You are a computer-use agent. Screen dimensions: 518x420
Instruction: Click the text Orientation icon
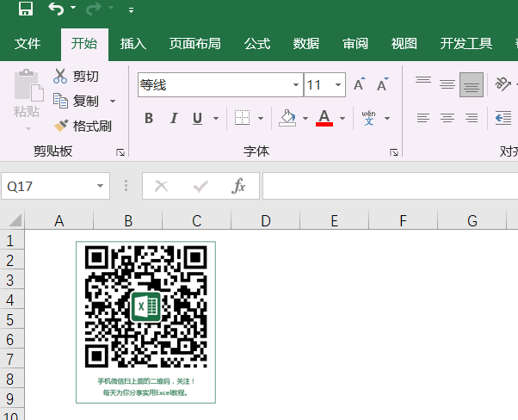coord(503,84)
